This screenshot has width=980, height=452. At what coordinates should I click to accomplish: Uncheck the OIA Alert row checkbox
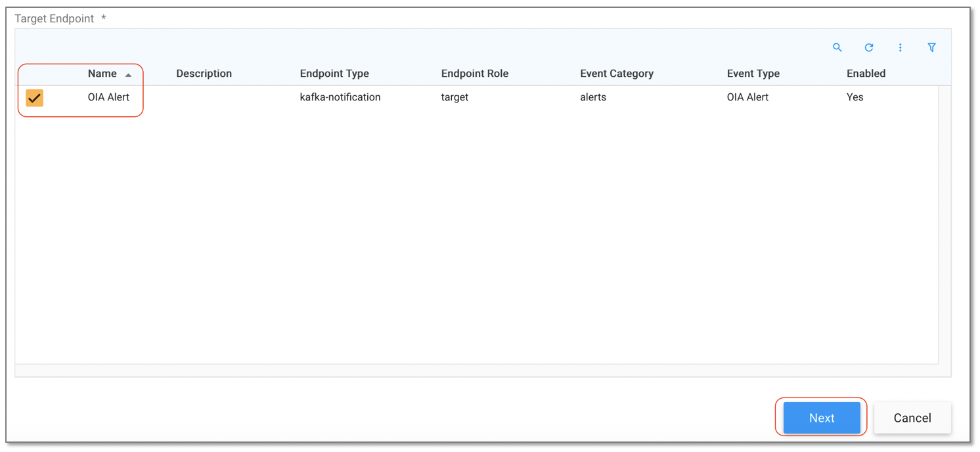point(34,98)
